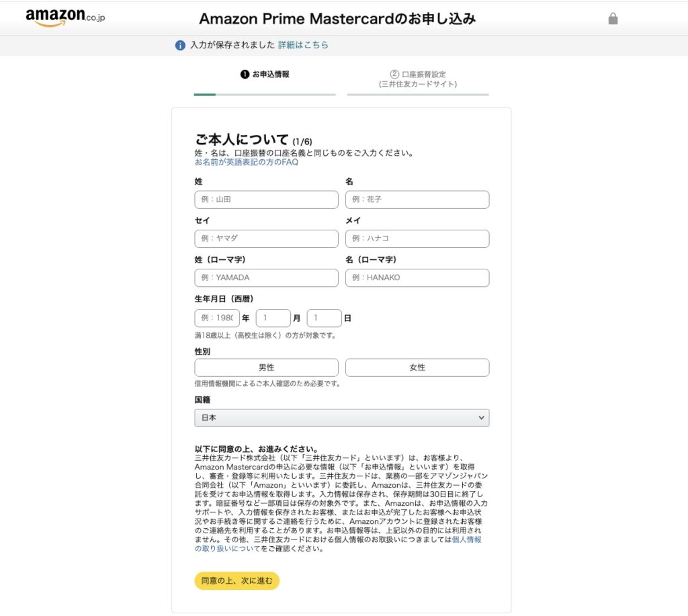This screenshot has height=616, width=688.
Task: Click the padlock security icon
Action: tap(613, 19)
